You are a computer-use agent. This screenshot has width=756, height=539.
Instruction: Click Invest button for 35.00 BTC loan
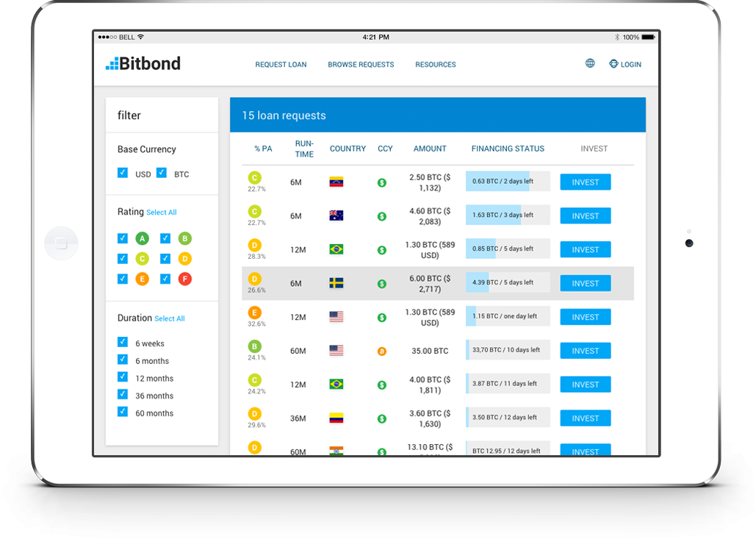pos(585,351)
